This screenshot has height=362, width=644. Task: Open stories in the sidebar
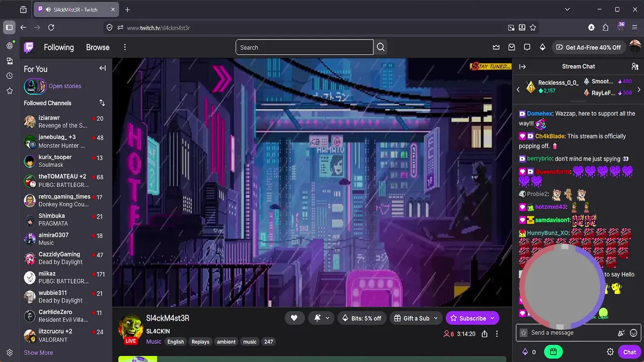[53, 86]
